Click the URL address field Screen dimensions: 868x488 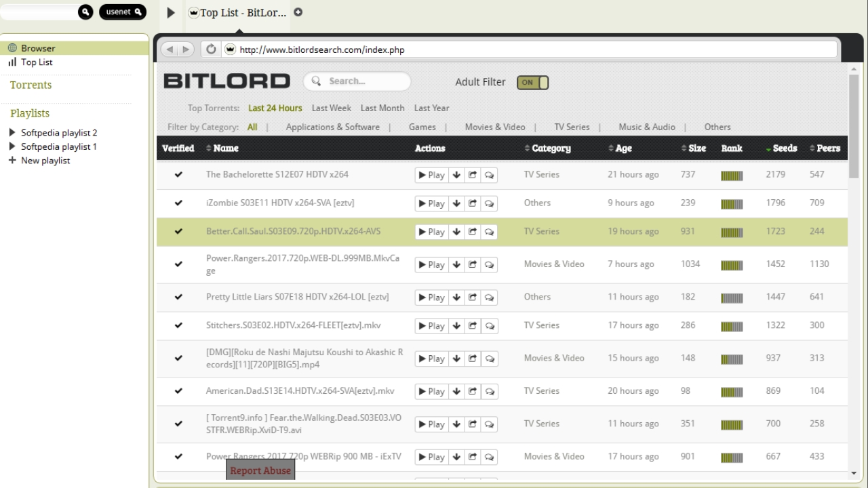529,49
